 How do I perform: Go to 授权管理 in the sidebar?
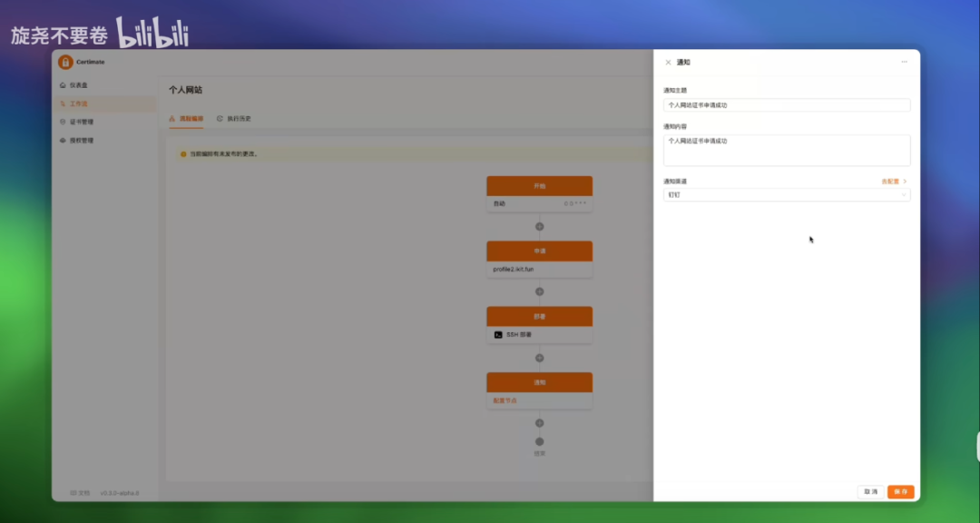click(105, 141)
